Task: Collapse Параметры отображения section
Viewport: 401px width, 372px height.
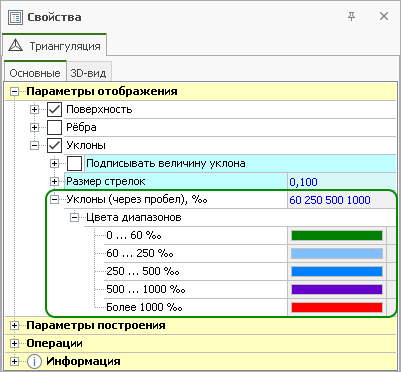Action: click(x=14, y=92)
